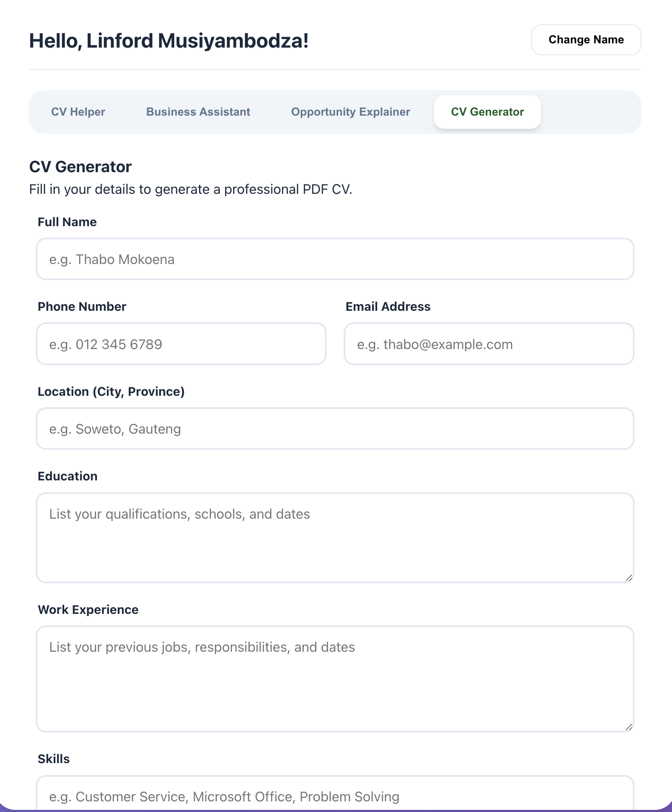Click the Phone Number label text

[x=82, y=307]
